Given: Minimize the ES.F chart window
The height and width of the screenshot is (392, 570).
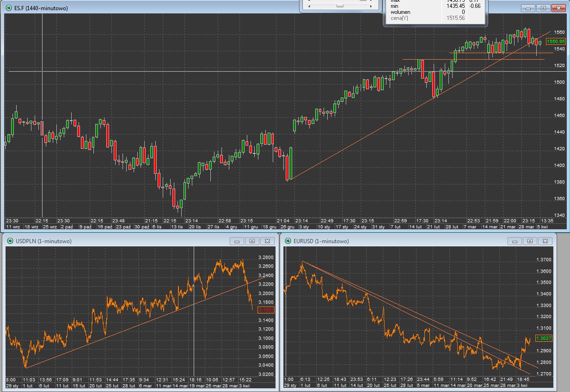Looking at the screenshot, I should click(x=528, y=8).
